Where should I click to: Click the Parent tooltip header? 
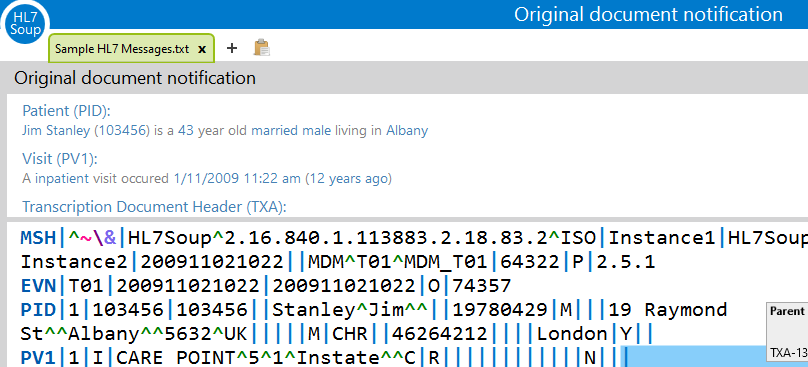pyautogui.click(x=787, y=311)
